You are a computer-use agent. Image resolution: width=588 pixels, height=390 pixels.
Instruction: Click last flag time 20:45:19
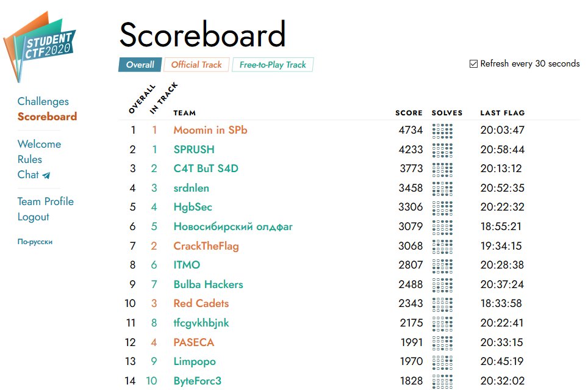(x=502, y=361)
